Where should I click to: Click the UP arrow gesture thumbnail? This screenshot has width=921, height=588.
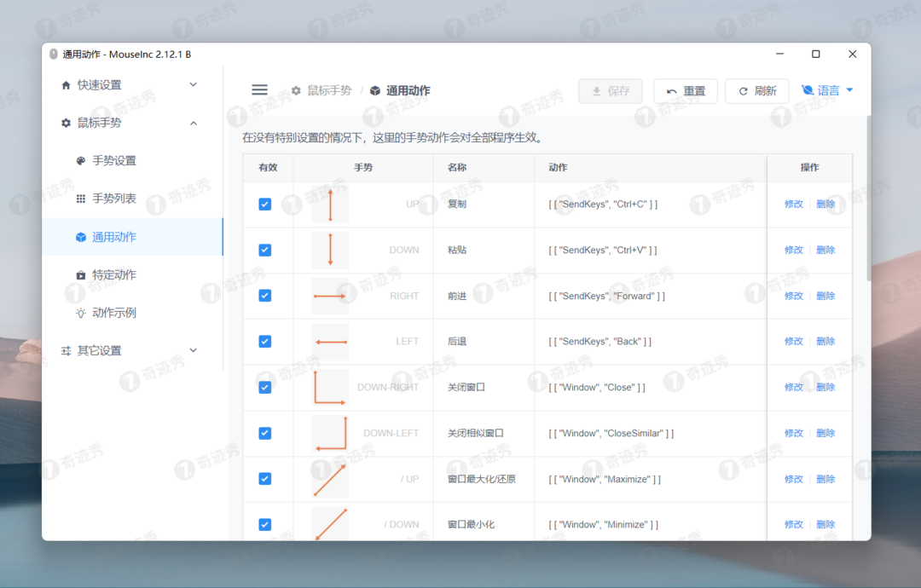click(x=330, y=204)
